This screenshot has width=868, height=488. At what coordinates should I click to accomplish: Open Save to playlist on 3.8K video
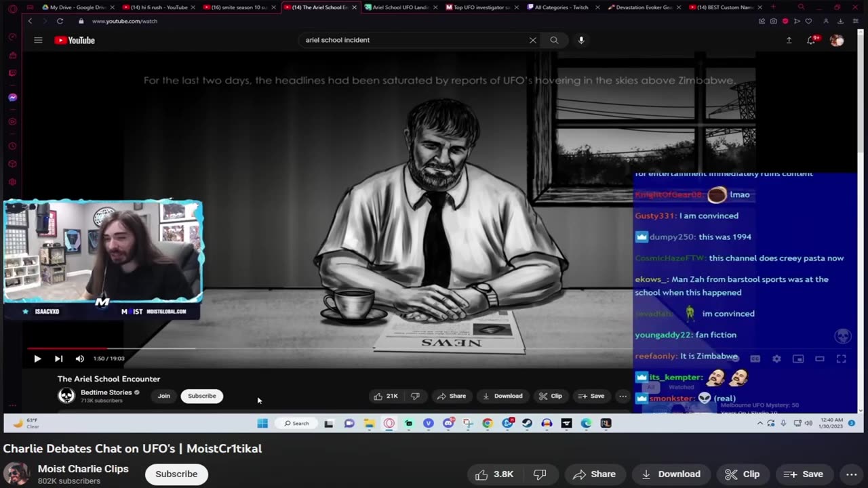(803, 474)
